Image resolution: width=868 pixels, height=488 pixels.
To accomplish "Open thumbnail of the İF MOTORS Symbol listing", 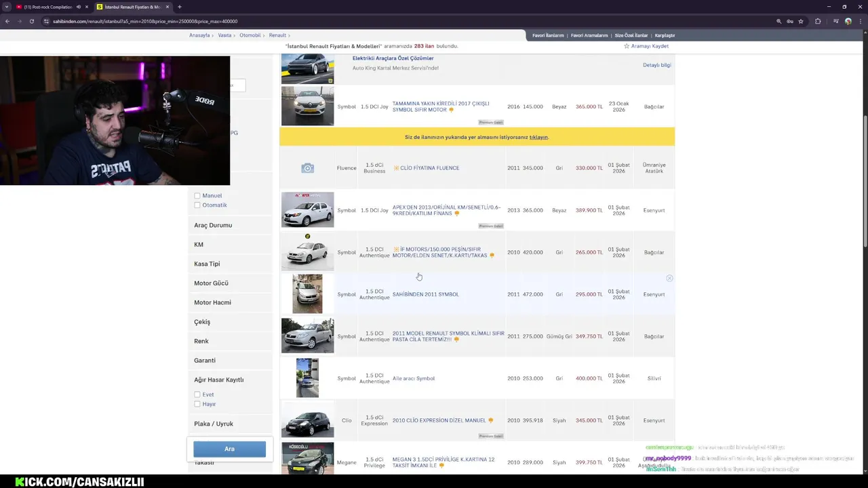I will 308,252.
